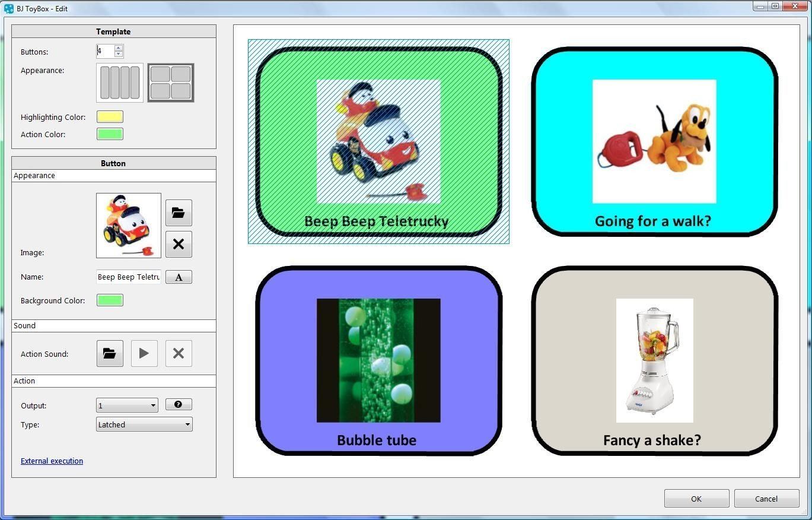Delete the action sound
This screenshot has width=812, height=520.
179,354
